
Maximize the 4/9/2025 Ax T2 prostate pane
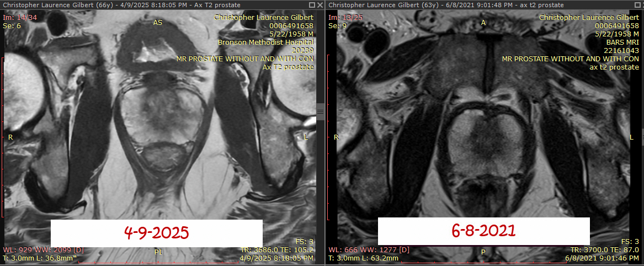point(312,4)
